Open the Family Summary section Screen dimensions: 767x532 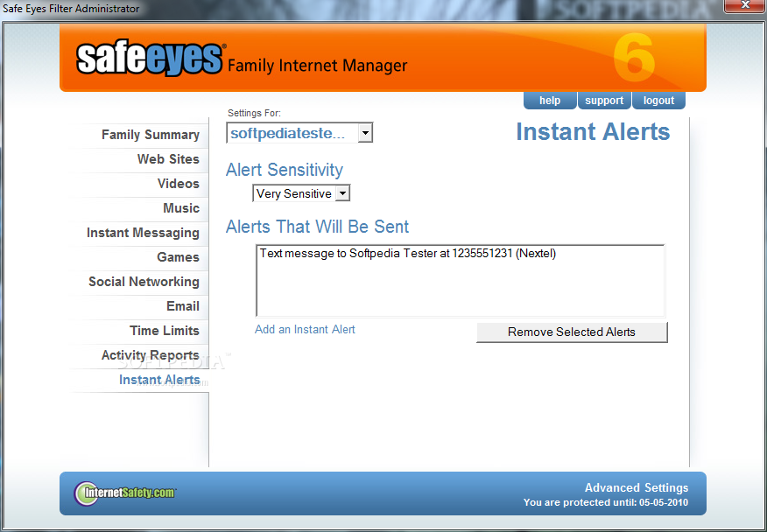tap(151, 135)
